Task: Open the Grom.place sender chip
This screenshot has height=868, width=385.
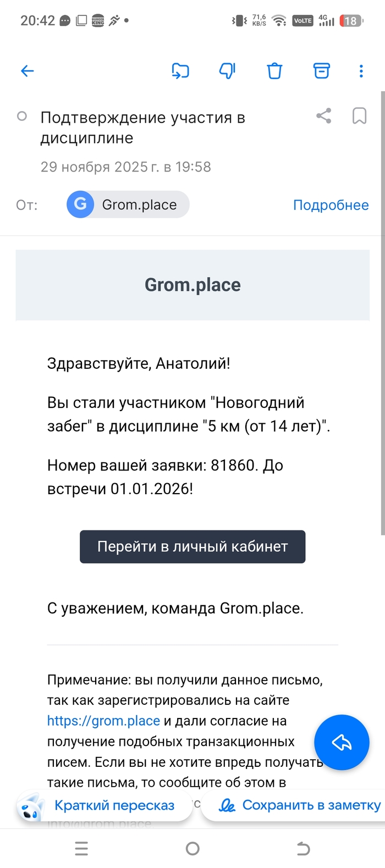Action: point(128,204)
